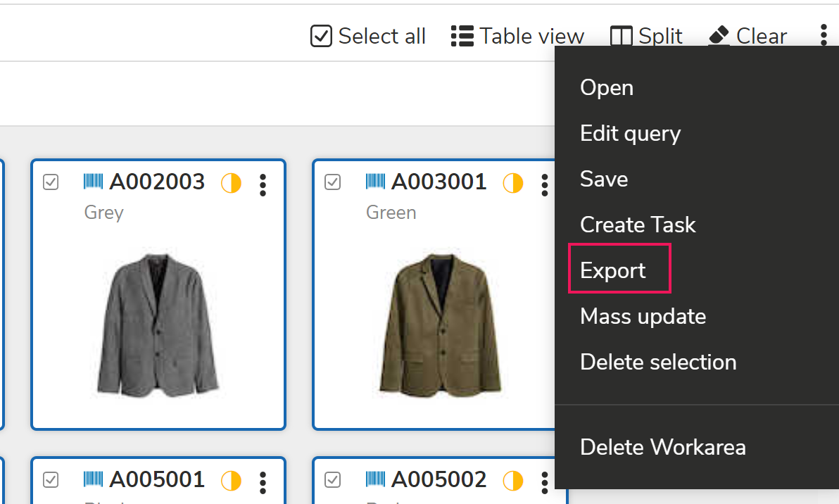Choose Open from the context menu

click(607, 87)
